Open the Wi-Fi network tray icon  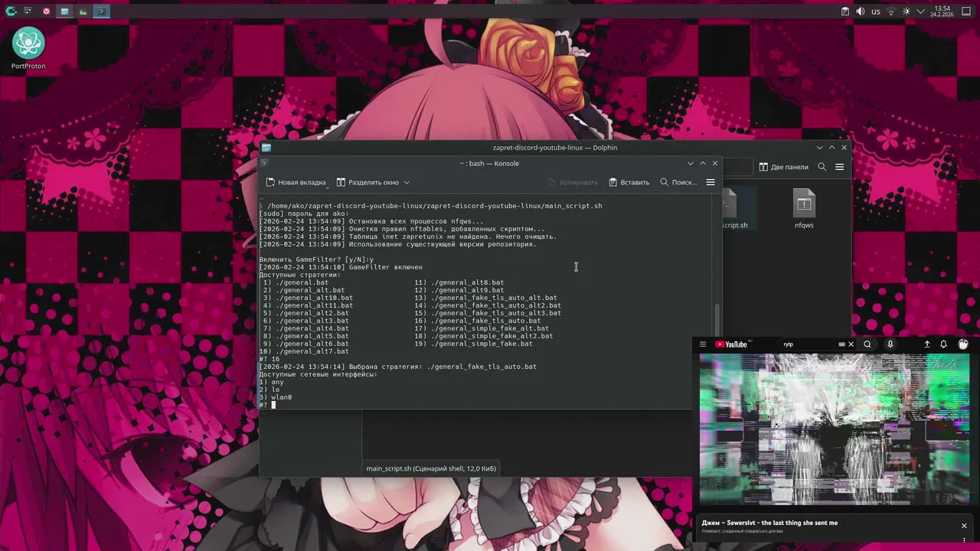point(891,11)
